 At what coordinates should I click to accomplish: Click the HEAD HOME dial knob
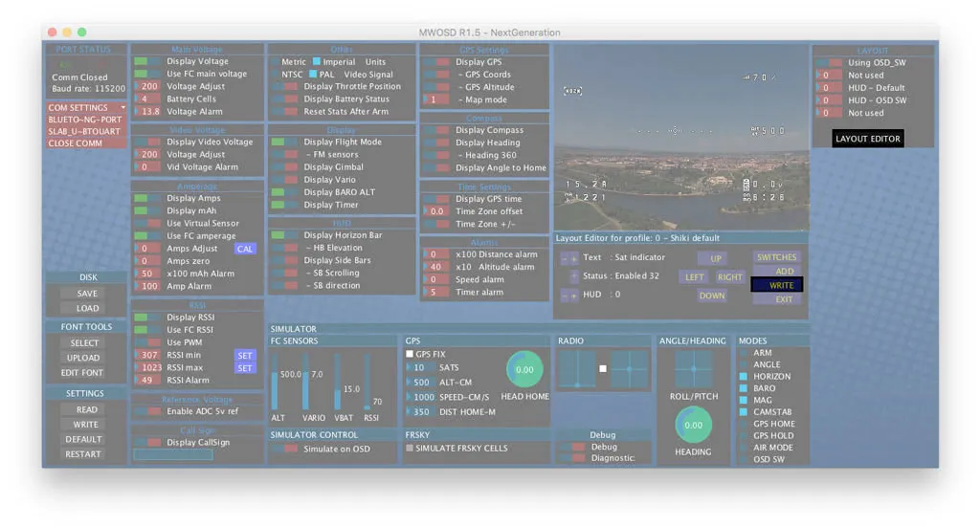(x=524, y=369)
